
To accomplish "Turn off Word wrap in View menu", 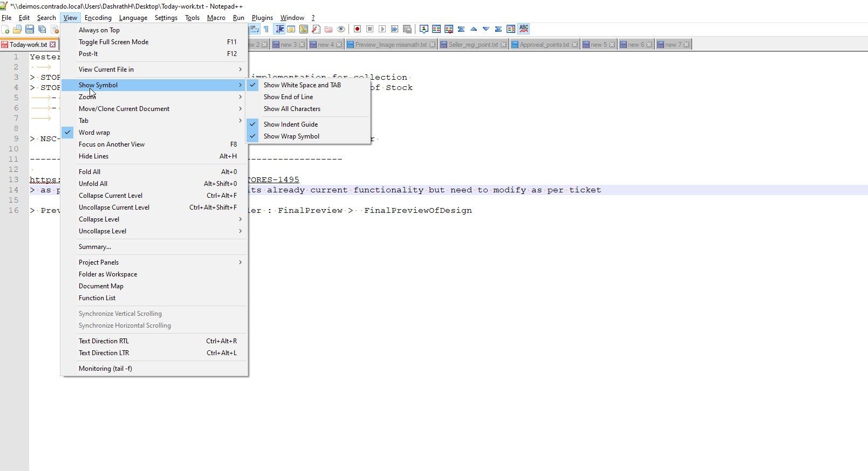I will pos(94,133).
